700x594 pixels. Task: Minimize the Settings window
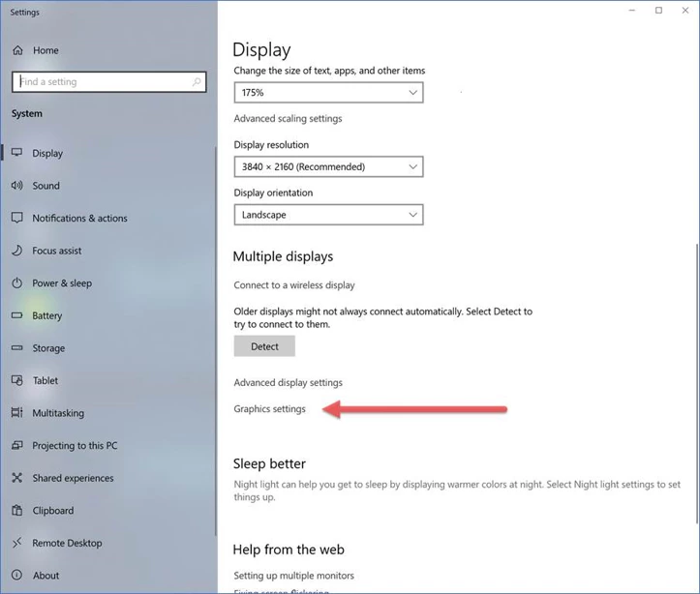(631, 11)
